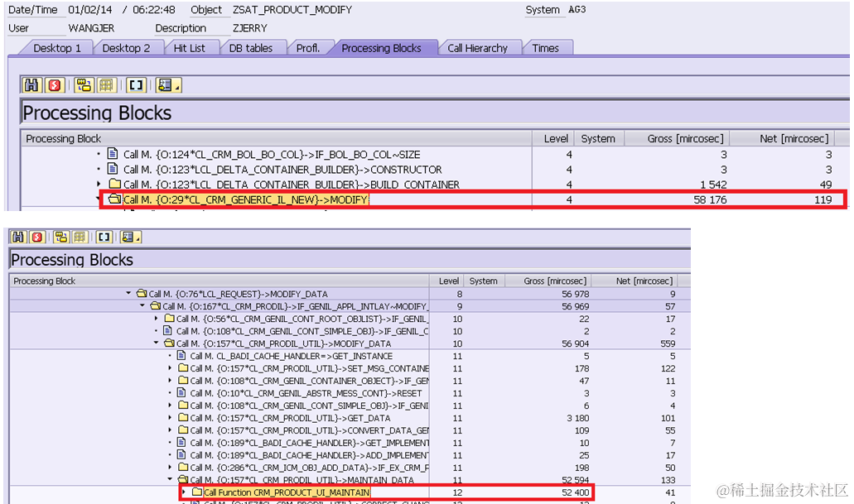
Task: Select the CL_CRM_GENERIC_IL_NEW MODIFY row
Action: coord(472,199)
